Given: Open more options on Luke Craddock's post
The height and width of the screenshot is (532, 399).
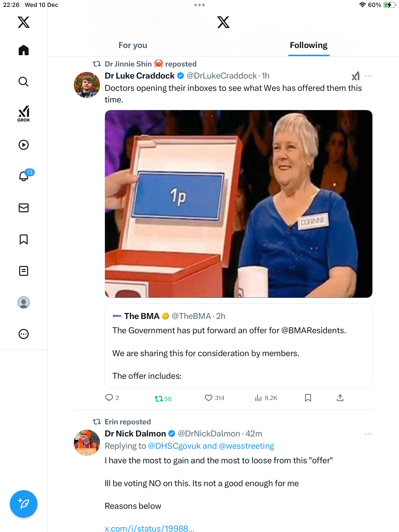Looking at the screenshot, I should click(368, 76).
